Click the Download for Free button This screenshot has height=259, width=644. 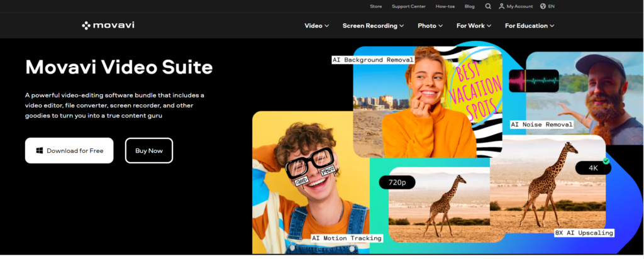coord(69,151)
